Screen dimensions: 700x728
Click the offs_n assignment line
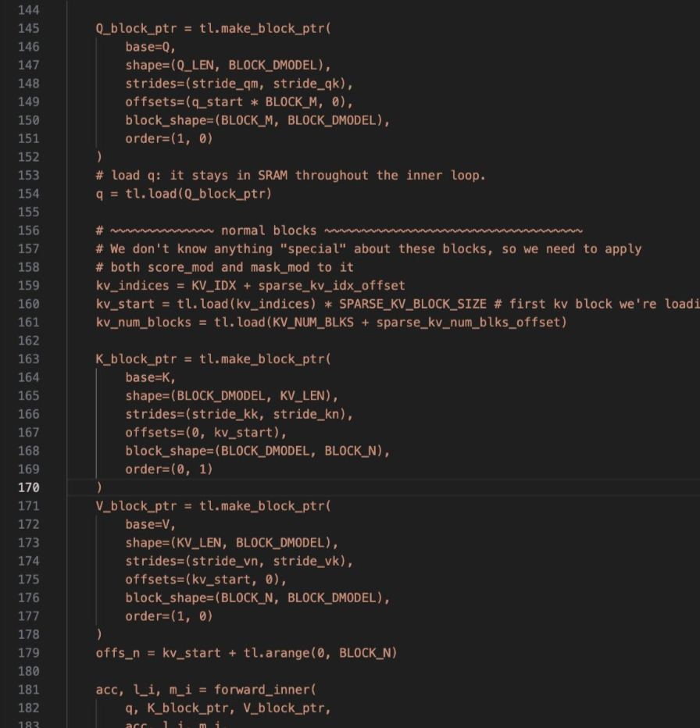246,653
